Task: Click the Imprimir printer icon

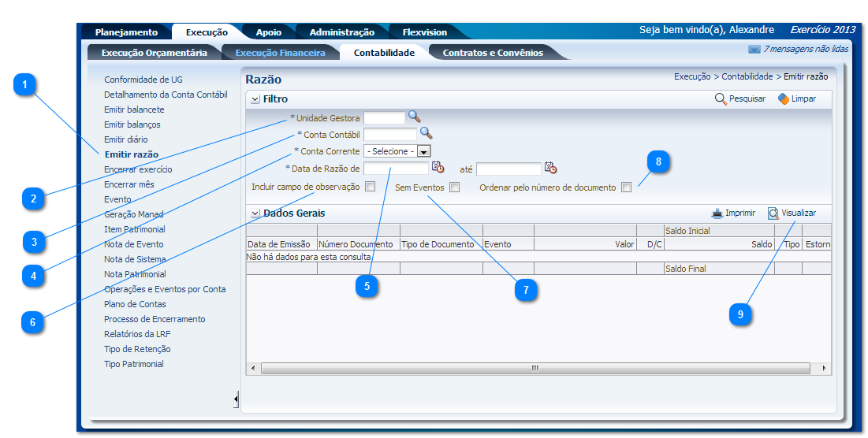Action: pyautogui.click(x=717, y=213)
